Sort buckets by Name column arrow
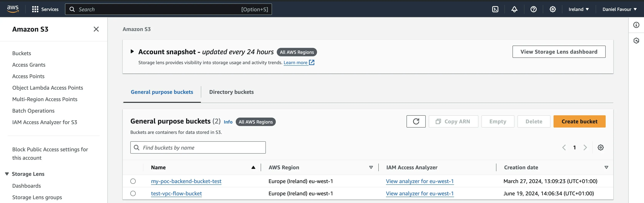 pyautogui.click(x=253, y=167)
